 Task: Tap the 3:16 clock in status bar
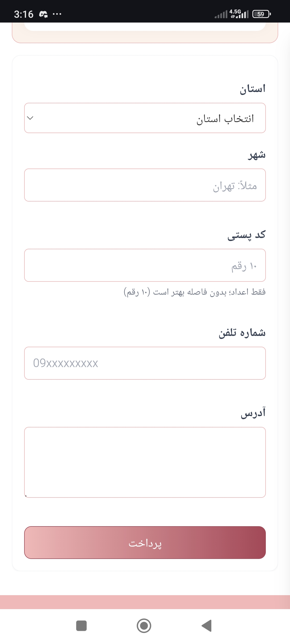click(x=24, y=14)
